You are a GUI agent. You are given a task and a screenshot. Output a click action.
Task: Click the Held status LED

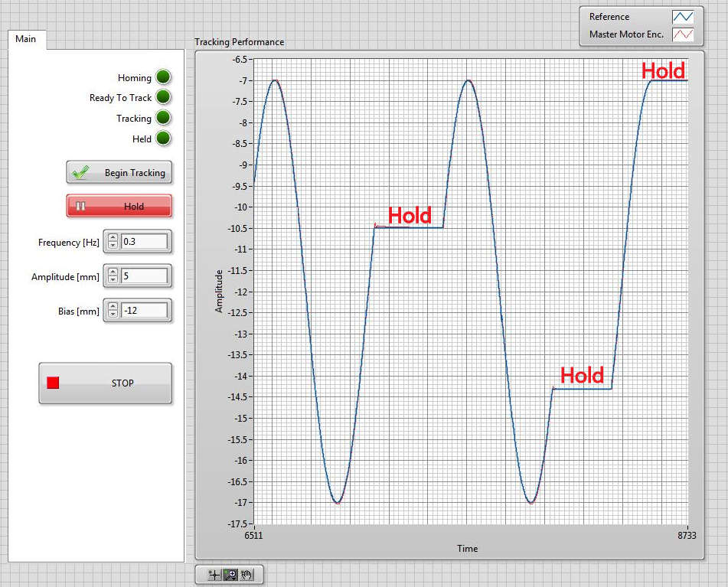coord(163,139)
